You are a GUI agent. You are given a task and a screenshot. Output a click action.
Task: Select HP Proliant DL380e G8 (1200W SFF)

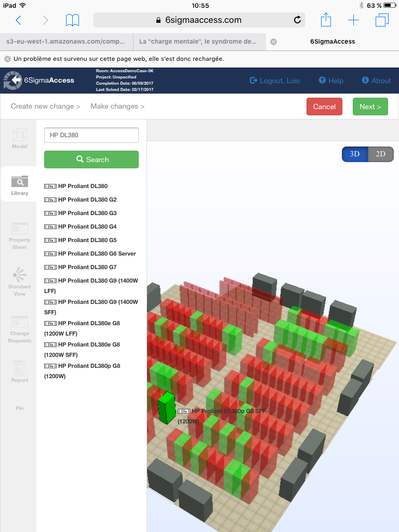(x=82, y=350)
